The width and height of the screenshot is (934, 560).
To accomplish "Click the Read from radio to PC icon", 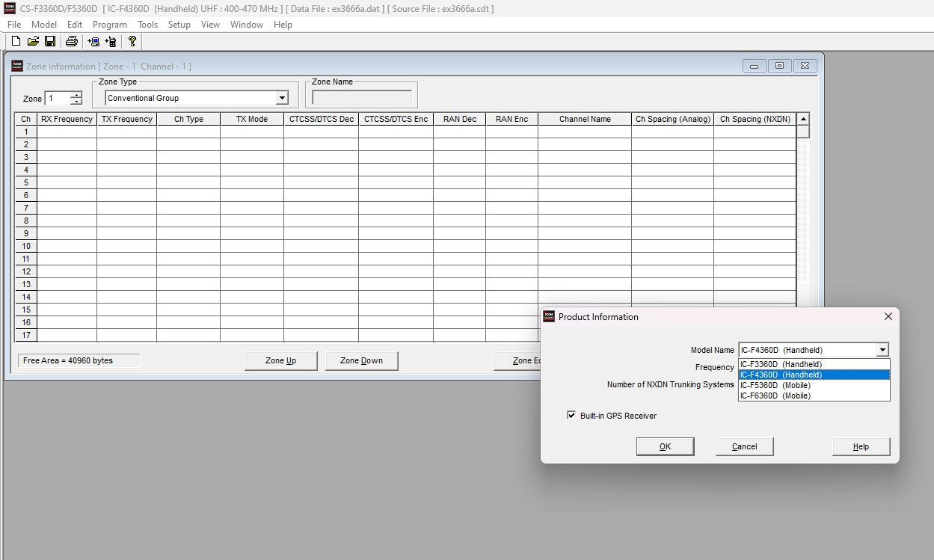I will tap(93, 41).
